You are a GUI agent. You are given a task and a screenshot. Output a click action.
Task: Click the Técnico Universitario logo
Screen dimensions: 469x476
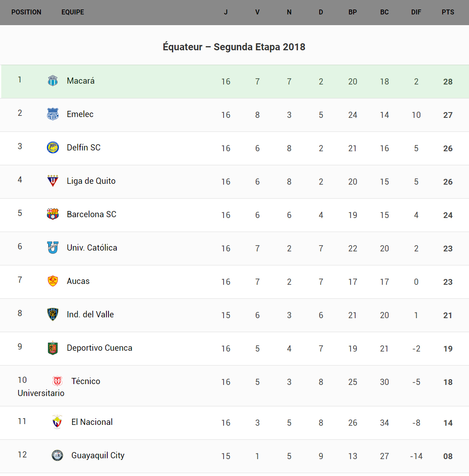[x=57, y=381]
